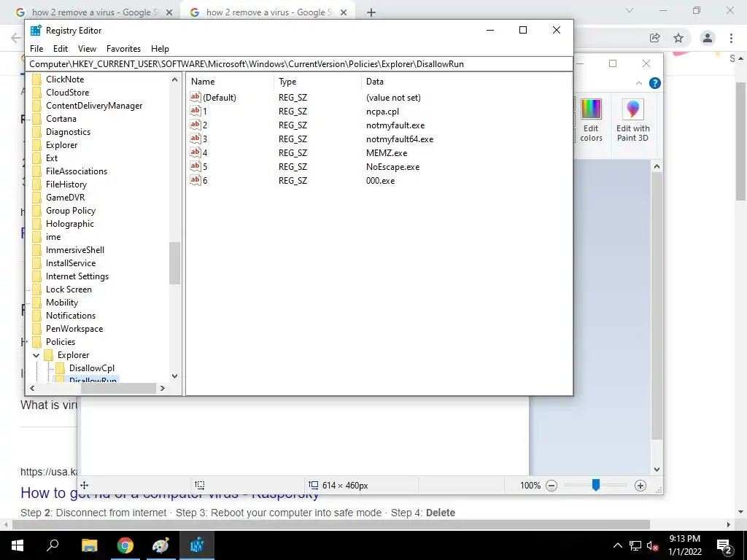
Task: Switch to Paint from the taskbar
Action: coord(160,545)
